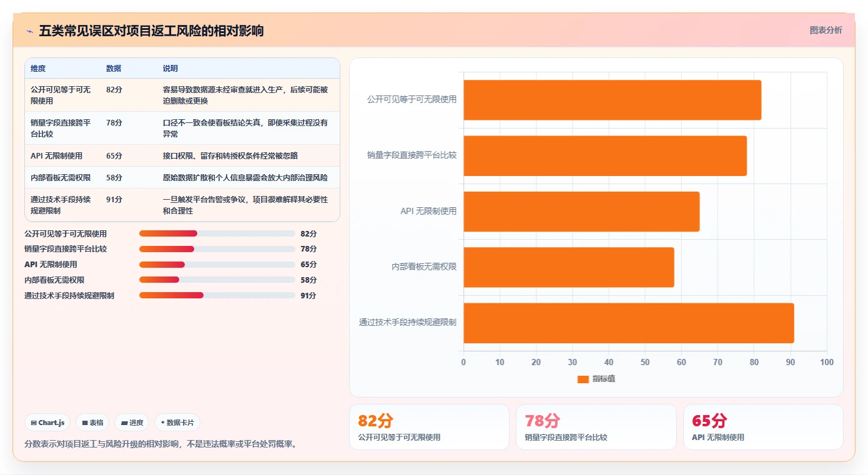Click the API 无限制使用 progress bar
868x475 pixels.
click(217, 265)
